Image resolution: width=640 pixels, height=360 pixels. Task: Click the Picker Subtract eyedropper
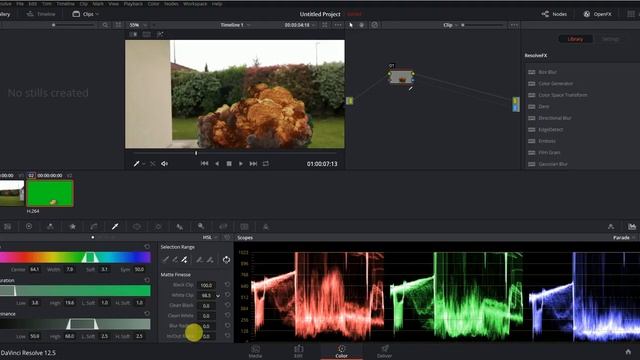(176, 260)
